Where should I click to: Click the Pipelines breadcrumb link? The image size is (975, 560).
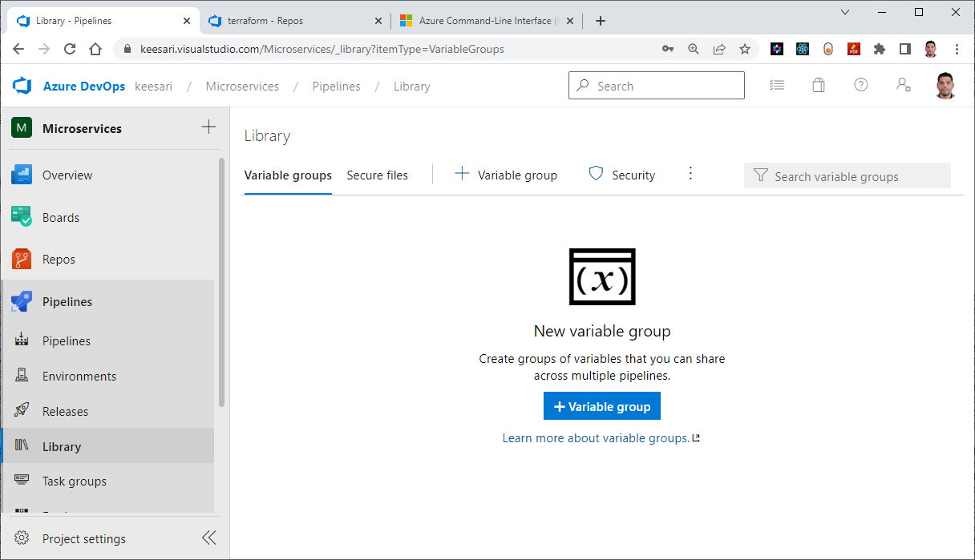click(x=336, y=86)
